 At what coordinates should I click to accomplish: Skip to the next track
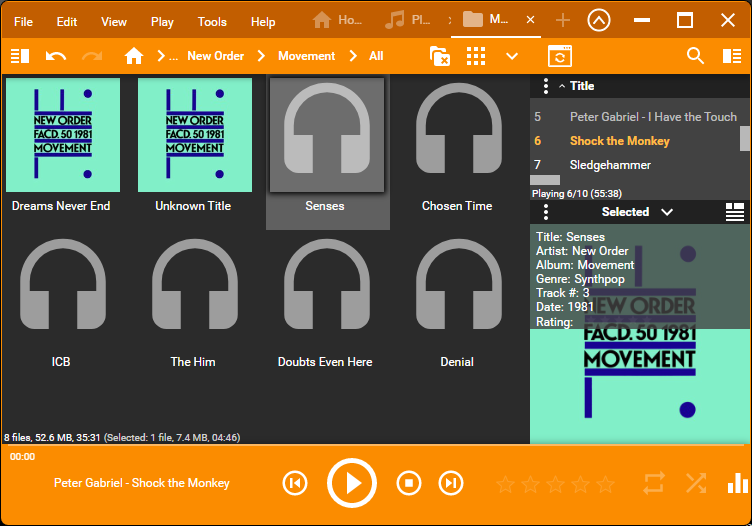click(451, 484)
